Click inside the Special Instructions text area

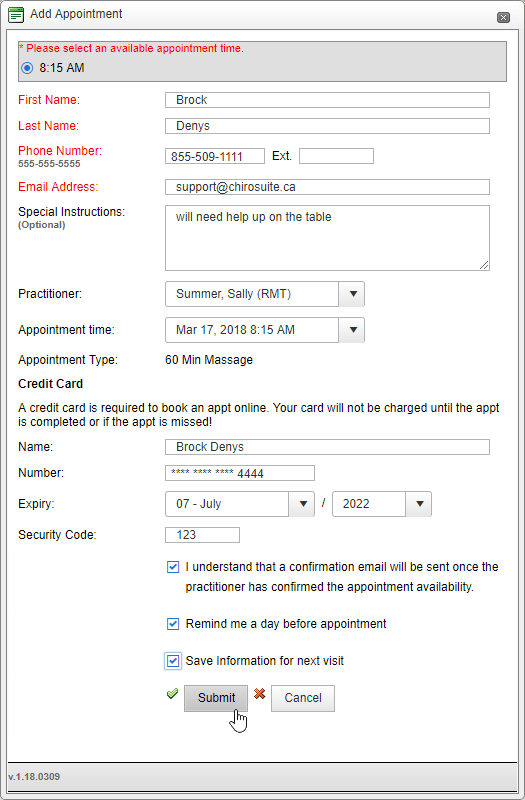coord(328,238)
